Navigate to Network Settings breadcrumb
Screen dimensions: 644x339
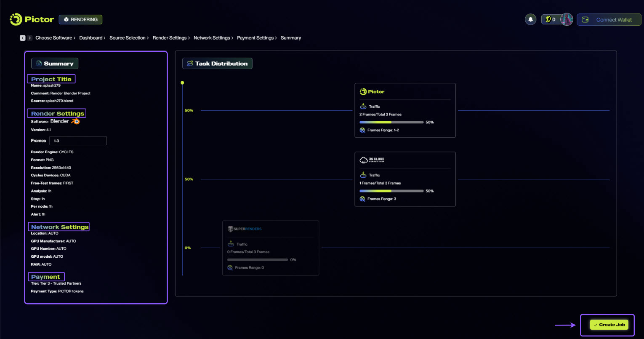tap(212, 38)
